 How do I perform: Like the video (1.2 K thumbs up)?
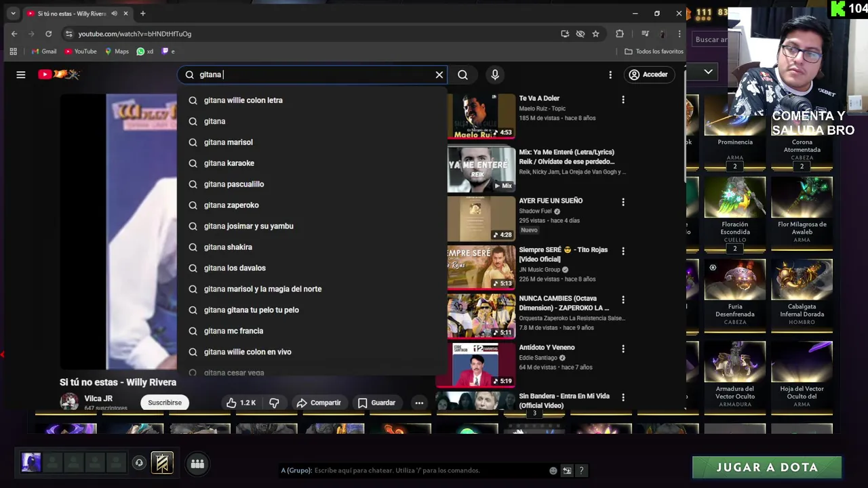pyautogui.click(x=241, y=403)
